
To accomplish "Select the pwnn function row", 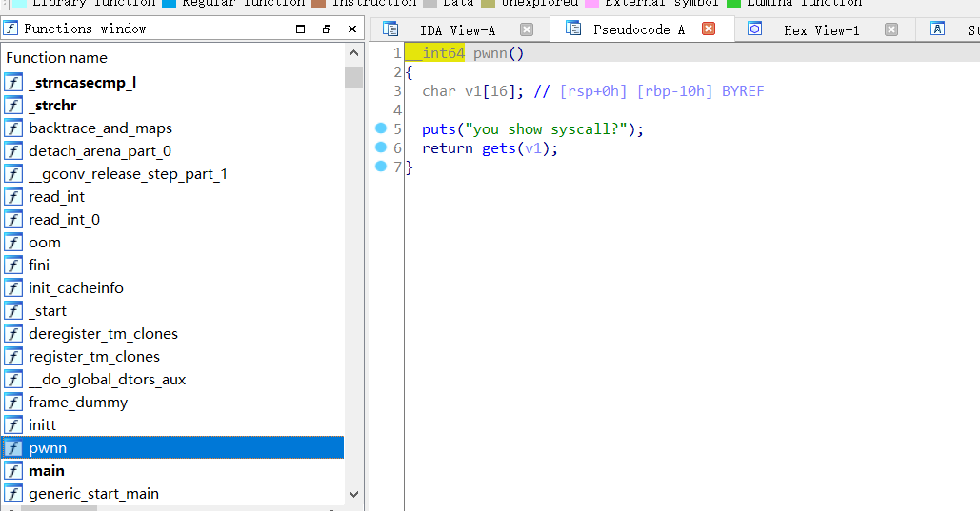I will 173,448.
